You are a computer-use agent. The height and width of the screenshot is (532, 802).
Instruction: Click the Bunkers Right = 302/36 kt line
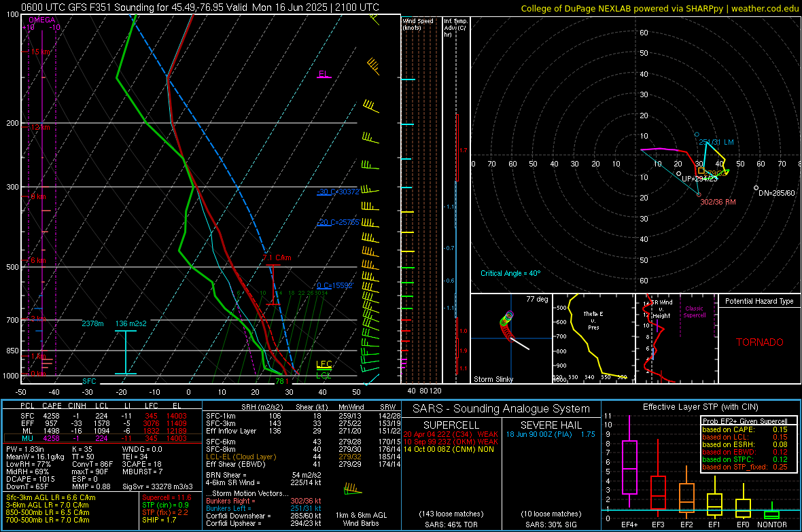point(264,501)
